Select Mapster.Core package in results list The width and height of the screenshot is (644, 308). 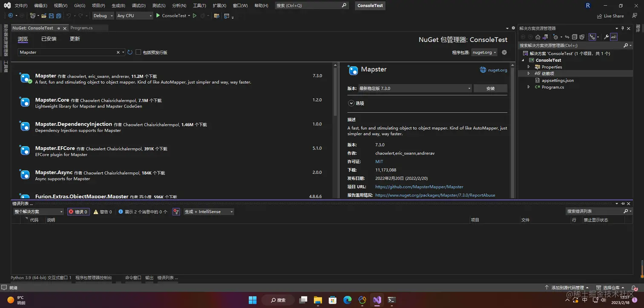click(172, 103)
